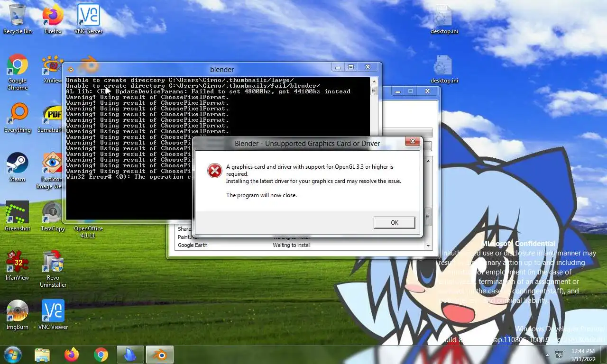Screen dimensions: 607x364
Task: Switch to the blue flame installer taskbar item
Action: (x=130, y=355)
